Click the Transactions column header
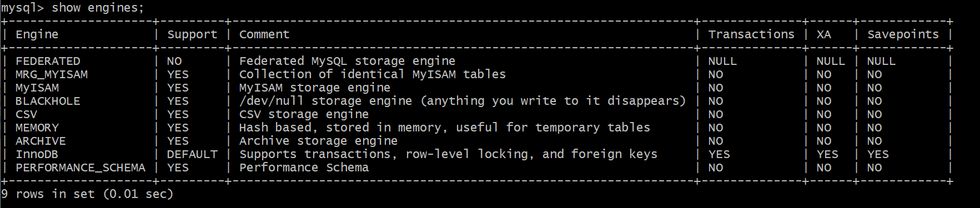Screen dimensions: 980x208 click(751, 34)
